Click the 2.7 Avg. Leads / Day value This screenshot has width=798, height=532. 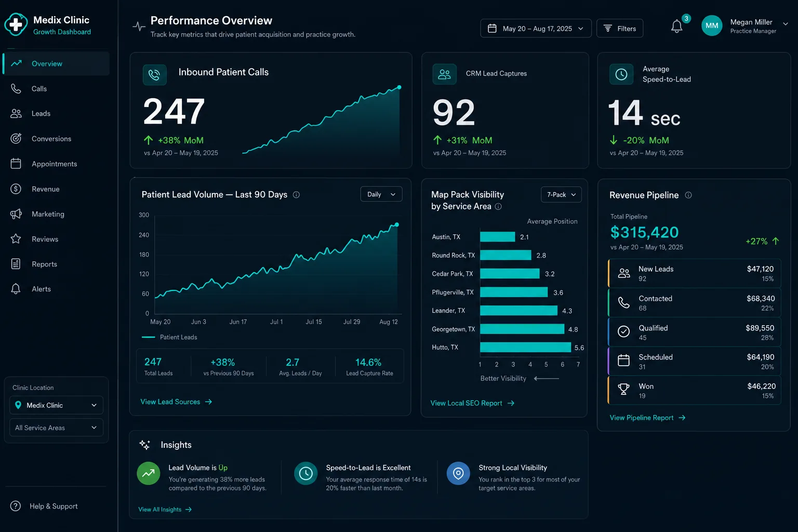[292, 362]
